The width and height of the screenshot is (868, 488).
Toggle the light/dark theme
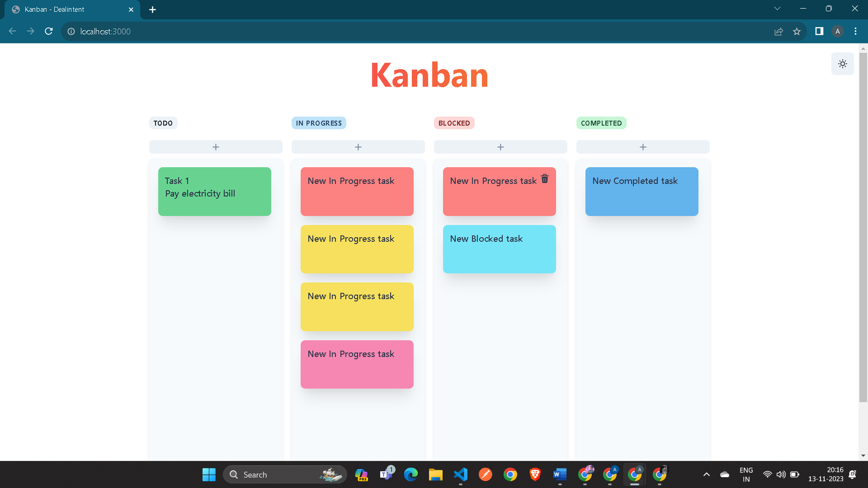click(x=842, y=64)
